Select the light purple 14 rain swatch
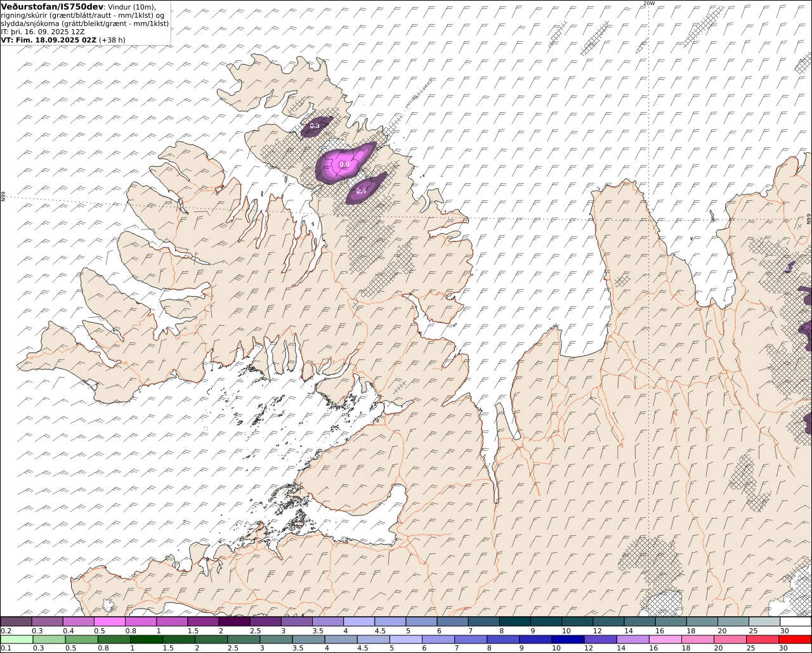The height and width of the screenshot is (653, 812). [633, 640]
